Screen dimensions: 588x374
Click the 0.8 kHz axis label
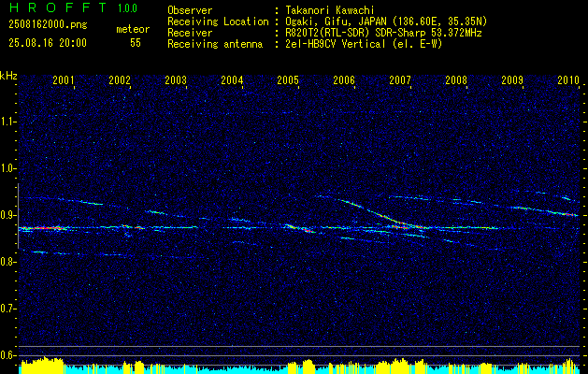click(x=7, y=262)
